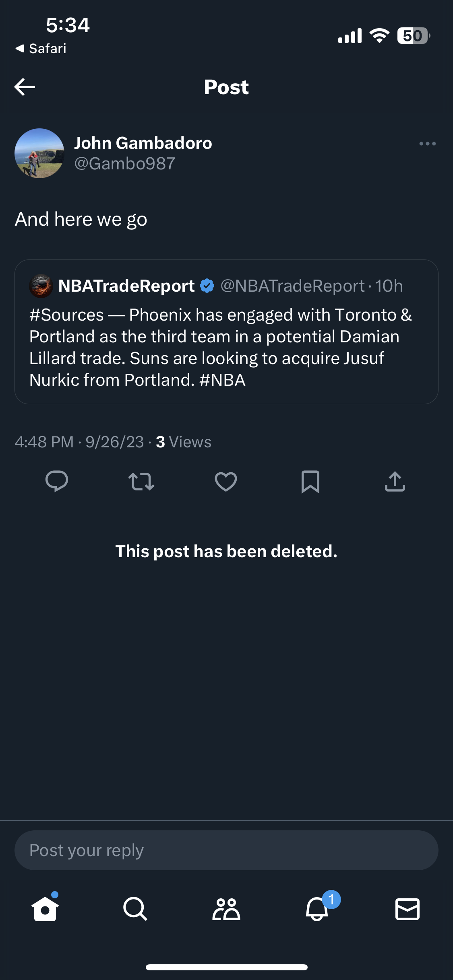Tap the @Gambo987 handle
The image size is (453, 980).
pyautogui.click(x=125, y=164)
